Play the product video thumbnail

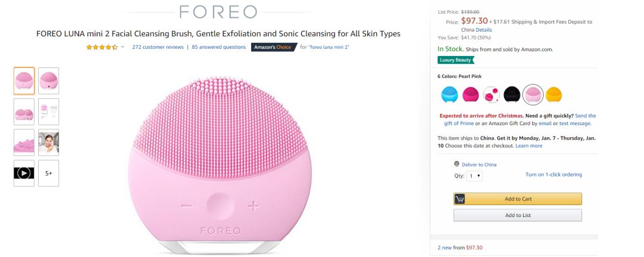24,173
